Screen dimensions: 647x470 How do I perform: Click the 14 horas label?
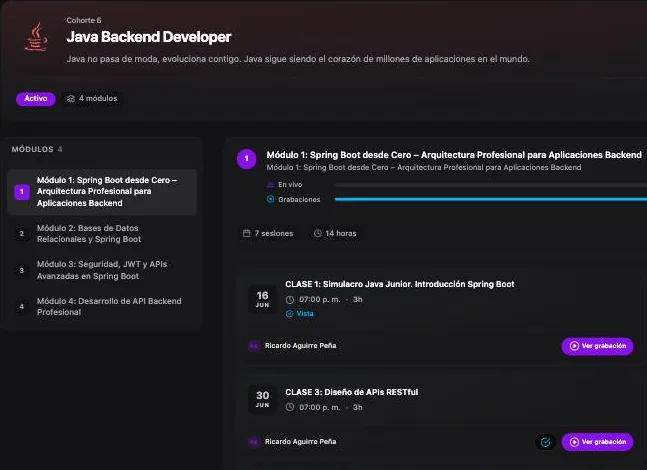340,233
